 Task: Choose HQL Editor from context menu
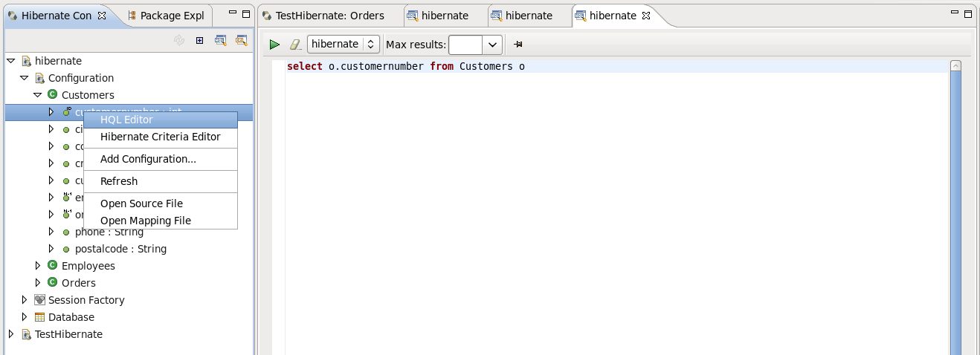pyautogui.click(x=126, y=120)
